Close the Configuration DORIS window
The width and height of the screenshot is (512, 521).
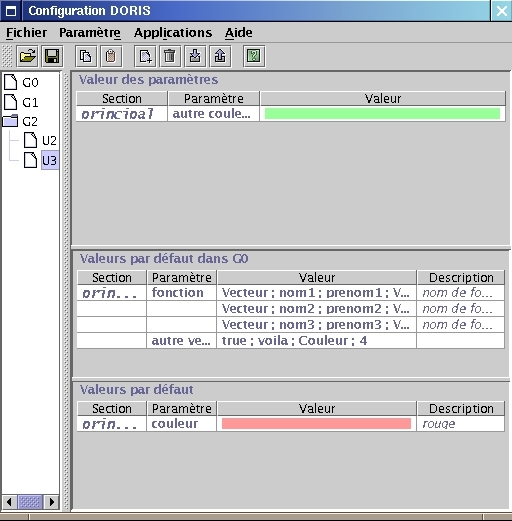coord(501,11)
